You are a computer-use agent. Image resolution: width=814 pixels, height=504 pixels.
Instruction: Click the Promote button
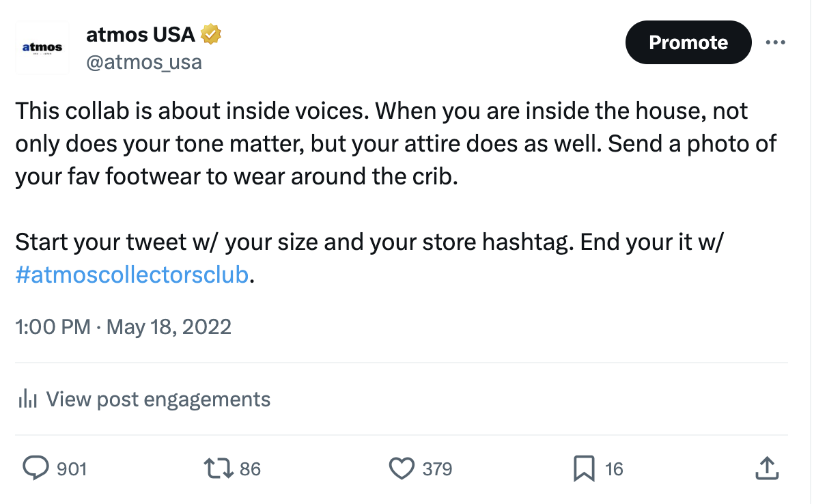tap(688, 42)
